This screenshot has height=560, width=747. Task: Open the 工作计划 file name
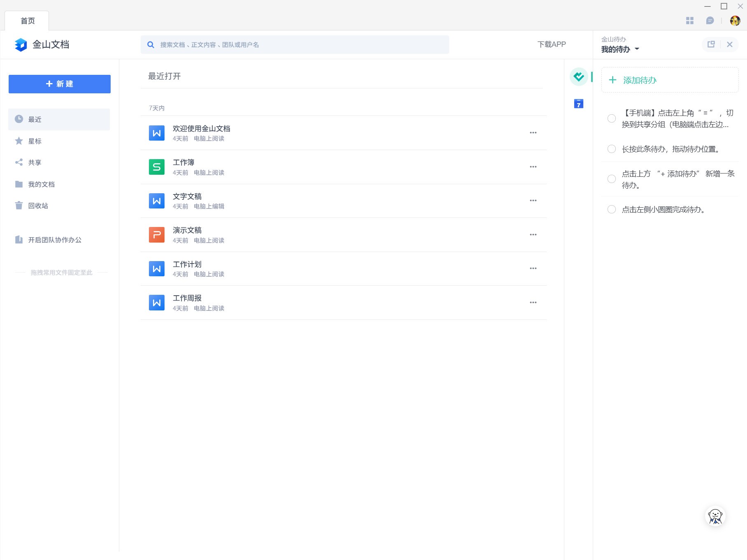[x=187, y=264]
